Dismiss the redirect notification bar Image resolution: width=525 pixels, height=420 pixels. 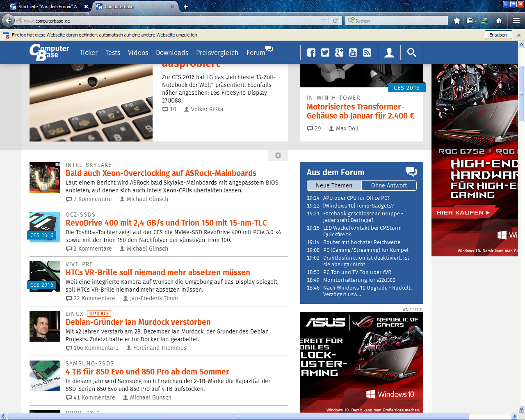[x=519, y=35]
